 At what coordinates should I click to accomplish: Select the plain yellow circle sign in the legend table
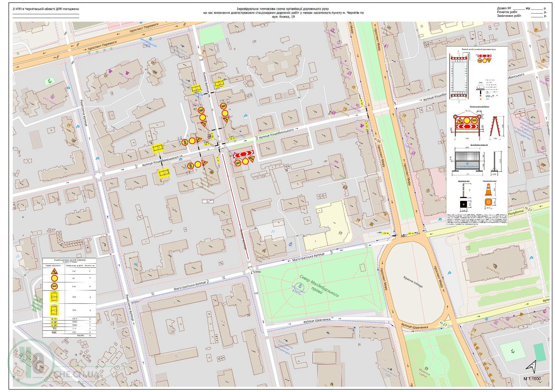click(54, 278)
